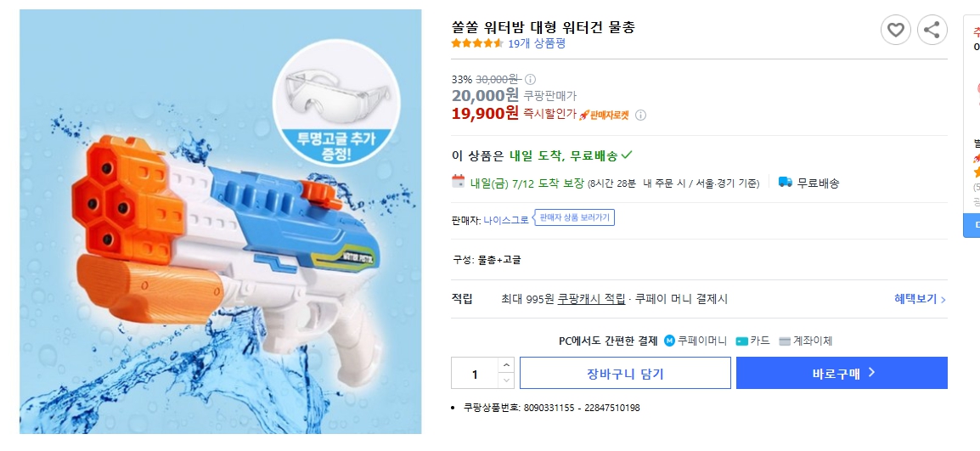This screenshot has width=980, height=451.
Task: Add item with 장바구니 담기 button
Action: 625,373
